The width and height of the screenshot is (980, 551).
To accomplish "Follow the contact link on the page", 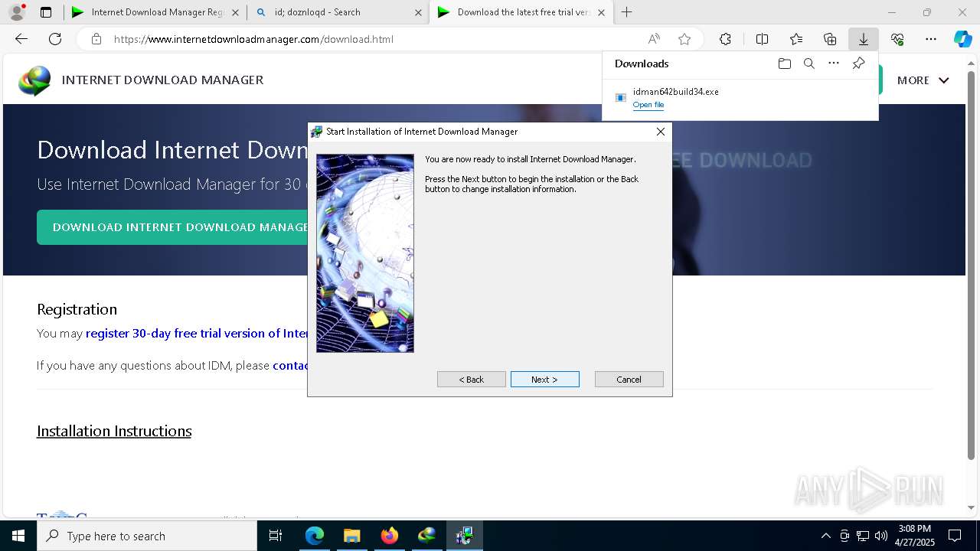I will pyautogui.click(x=291, y=366).
